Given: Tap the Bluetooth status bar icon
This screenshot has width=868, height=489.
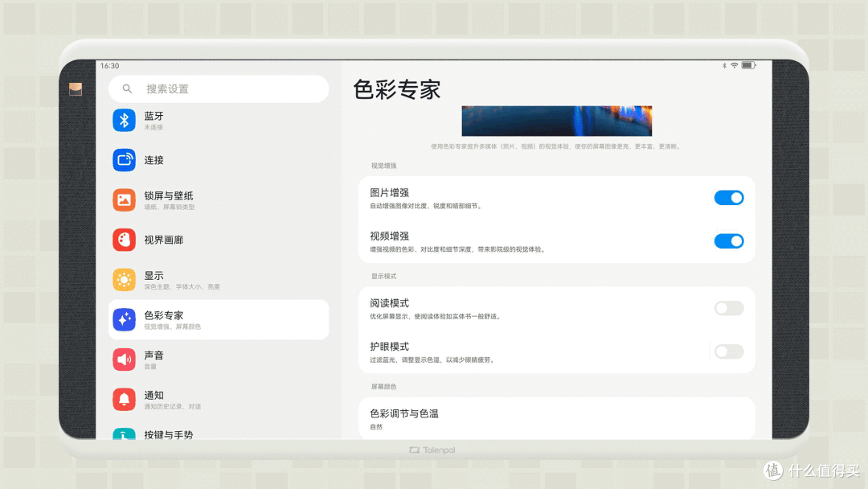Looking at the screenshot, I should [x=724, y=65].
